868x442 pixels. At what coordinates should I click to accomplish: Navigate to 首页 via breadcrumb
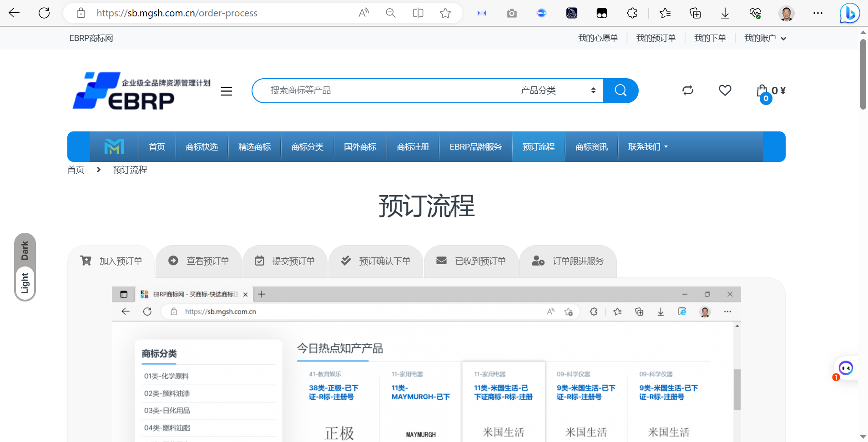point(76,170)
